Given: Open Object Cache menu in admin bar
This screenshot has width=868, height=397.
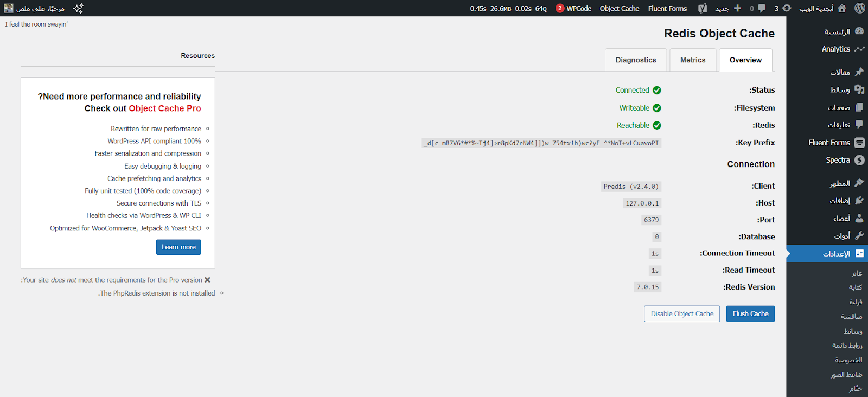Looking at the screenshot, I should click(620, 8).
